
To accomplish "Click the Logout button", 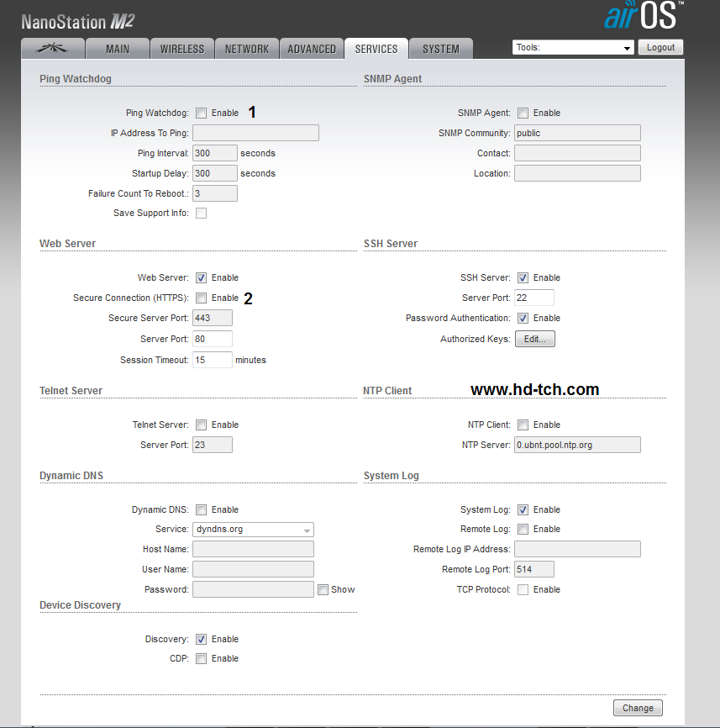I will [660, 48].
